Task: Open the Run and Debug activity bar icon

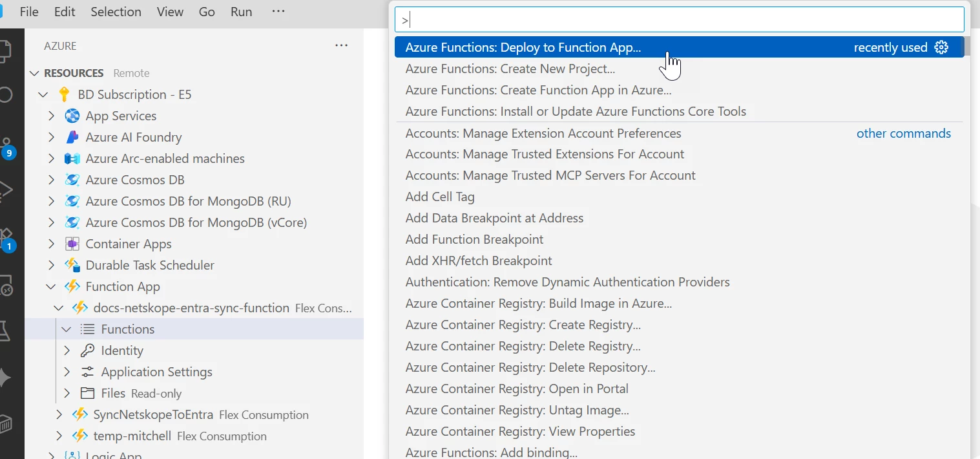Action: (x=6, y=191)
